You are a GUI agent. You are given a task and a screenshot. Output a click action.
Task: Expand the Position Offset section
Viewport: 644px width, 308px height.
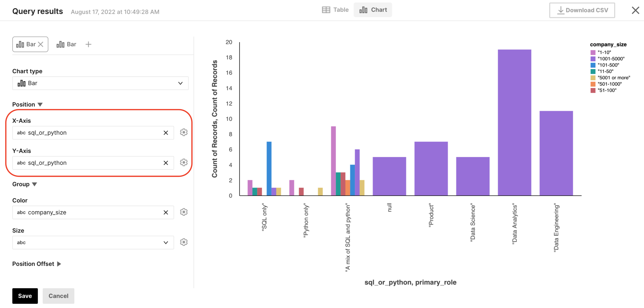59,264
